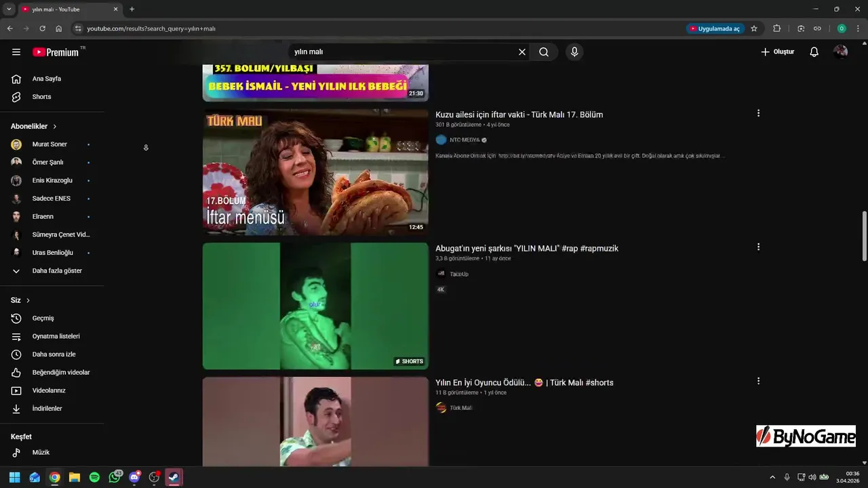Bookmark this page with star icon

click(754, 28)
